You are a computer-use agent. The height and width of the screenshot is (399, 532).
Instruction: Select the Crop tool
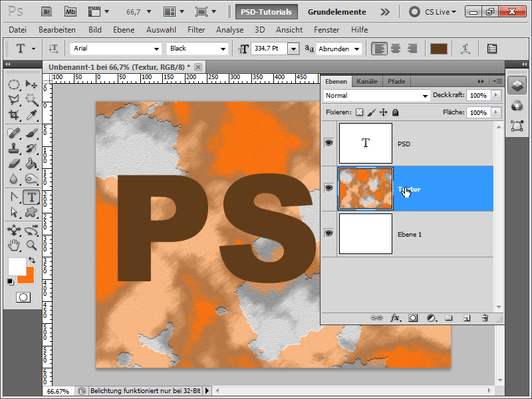[13, 114]
